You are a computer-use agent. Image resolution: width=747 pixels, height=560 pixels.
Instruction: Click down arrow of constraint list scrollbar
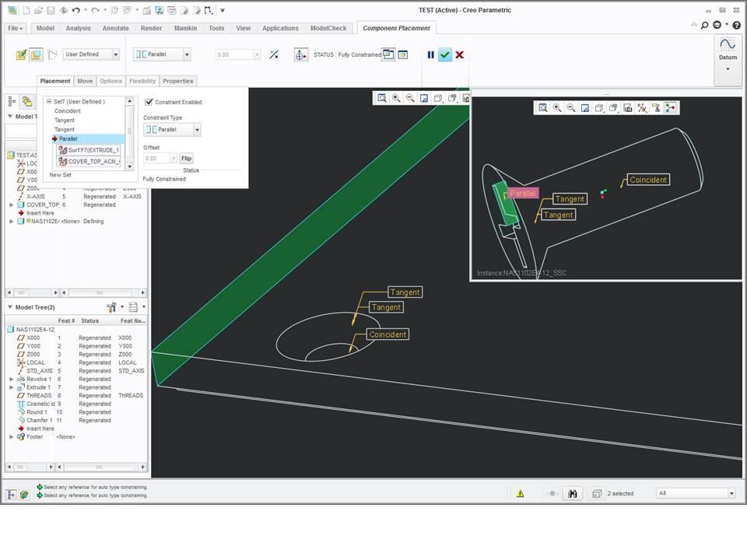(x=130, y=166)
